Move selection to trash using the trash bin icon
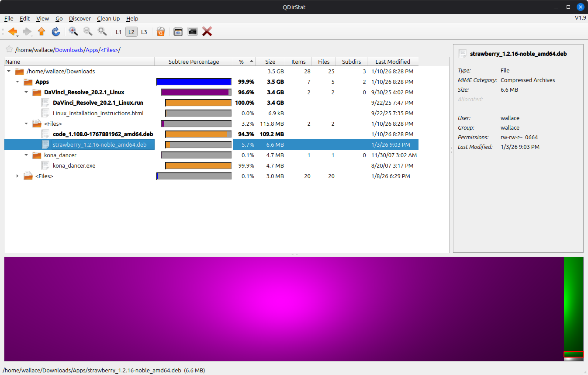 coord(161,31)
